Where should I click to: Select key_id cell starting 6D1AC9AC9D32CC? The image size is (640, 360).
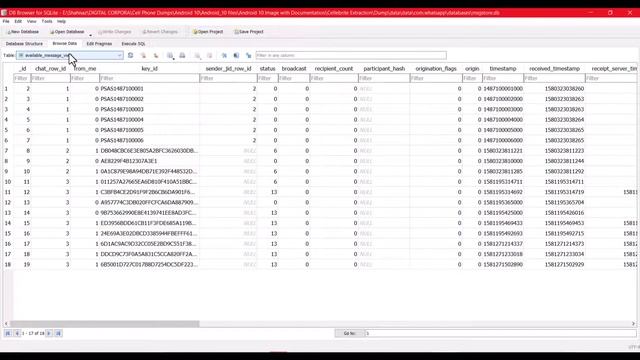[149, 244]
